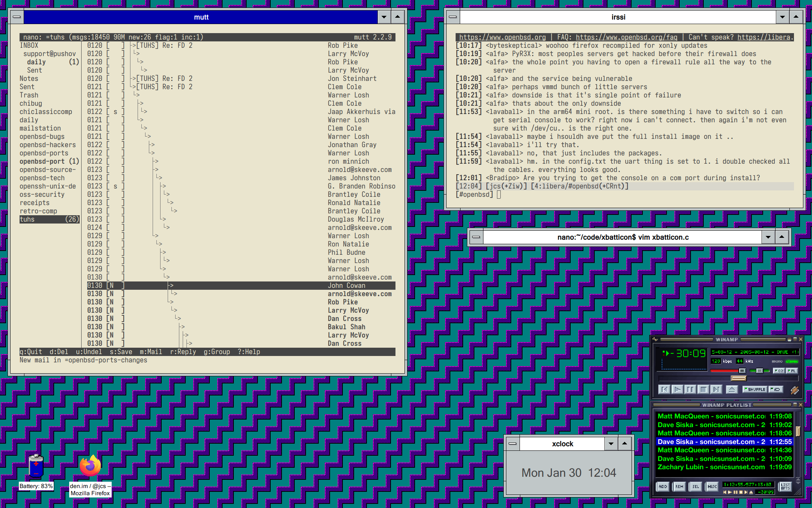Toggle the Winamp repeat button

[776, 389]
